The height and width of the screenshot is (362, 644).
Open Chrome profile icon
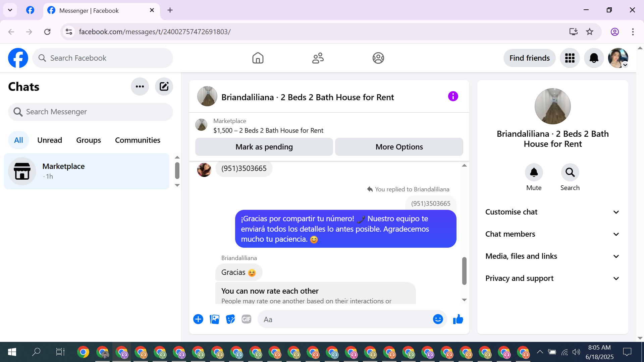pos(615,32)
